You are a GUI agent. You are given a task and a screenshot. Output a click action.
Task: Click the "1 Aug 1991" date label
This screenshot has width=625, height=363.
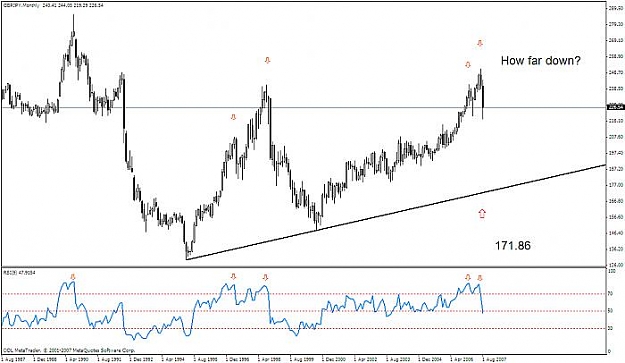tap(109, 359)
